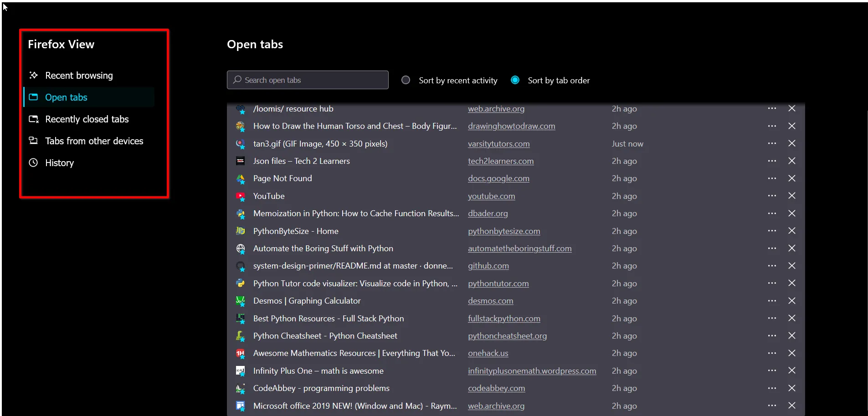Screen dimensions: 868x416
Task: Close the Infinity Plus One tab
Action: [x=792, y=370]
